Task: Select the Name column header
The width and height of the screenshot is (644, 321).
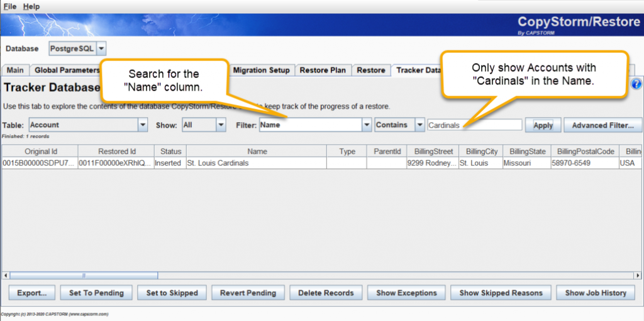Action: click(x=257, y=151)
